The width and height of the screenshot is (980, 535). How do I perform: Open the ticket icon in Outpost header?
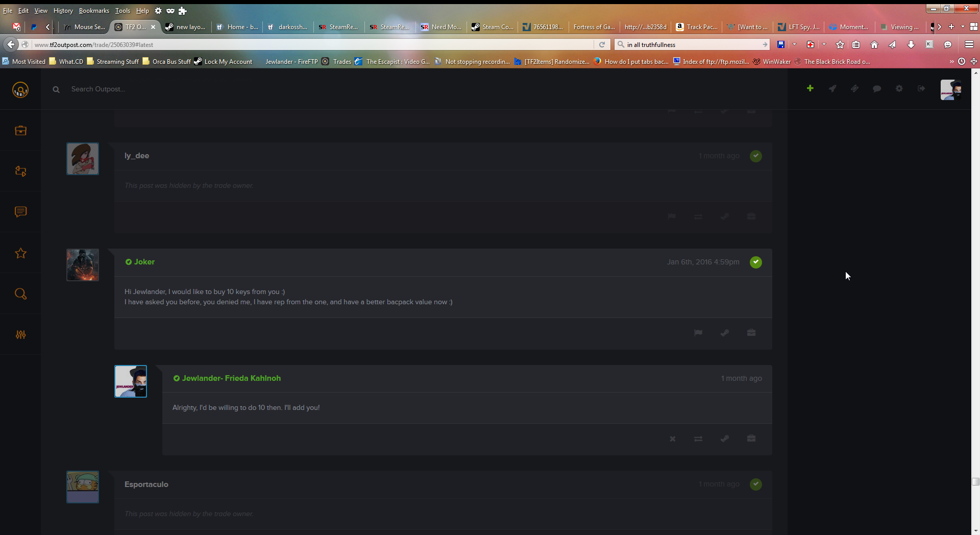(x=854, y=88)
